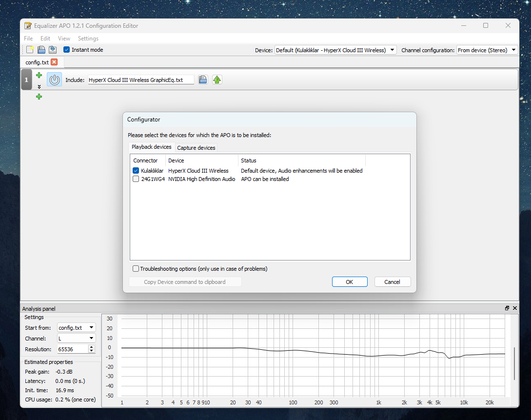This screenshot has height=420, width=531.
Task: Click the 'Default device, Audio enhancements' status
Action: pos(302,171)
